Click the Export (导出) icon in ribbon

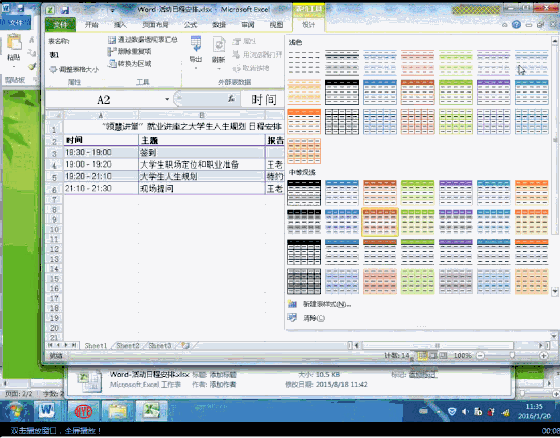pos(196,44)
